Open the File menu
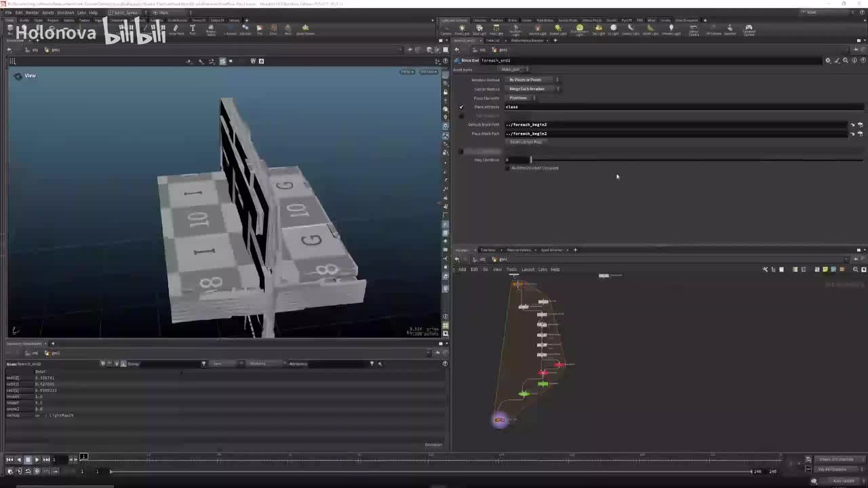Screen dimensions: 868x488 (x=8, y=12)
